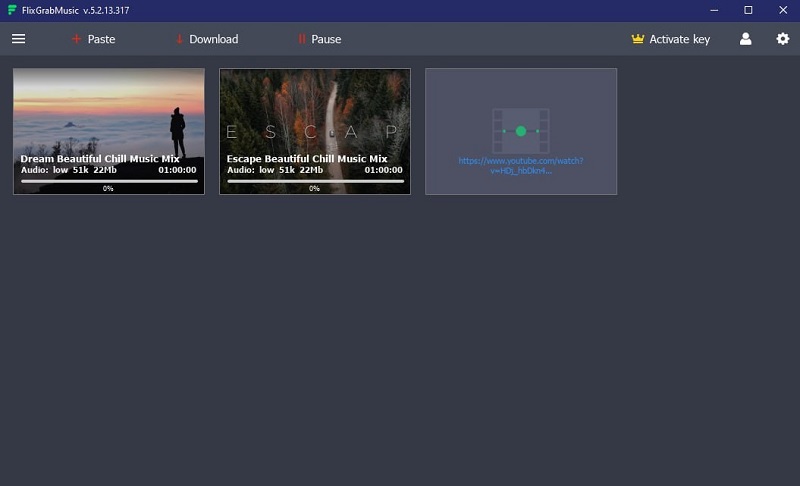Screen dimensions: 800x486
Task: Click progress bar on Escape Beautiful mix
Action: 315,181
